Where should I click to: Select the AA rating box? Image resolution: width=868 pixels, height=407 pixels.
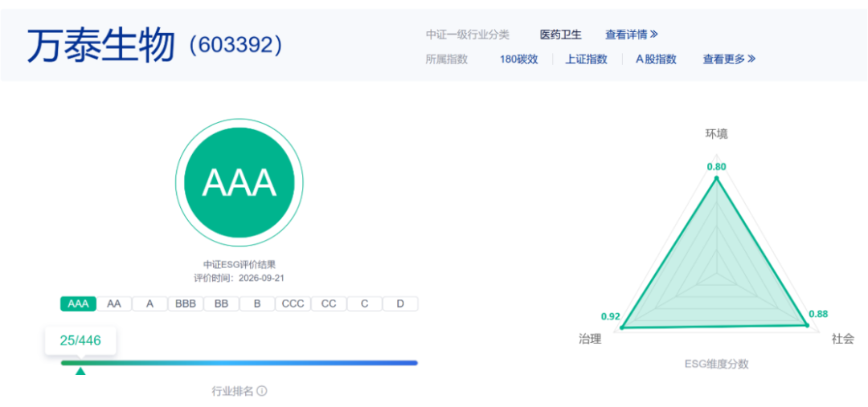(x=114, y=303)
